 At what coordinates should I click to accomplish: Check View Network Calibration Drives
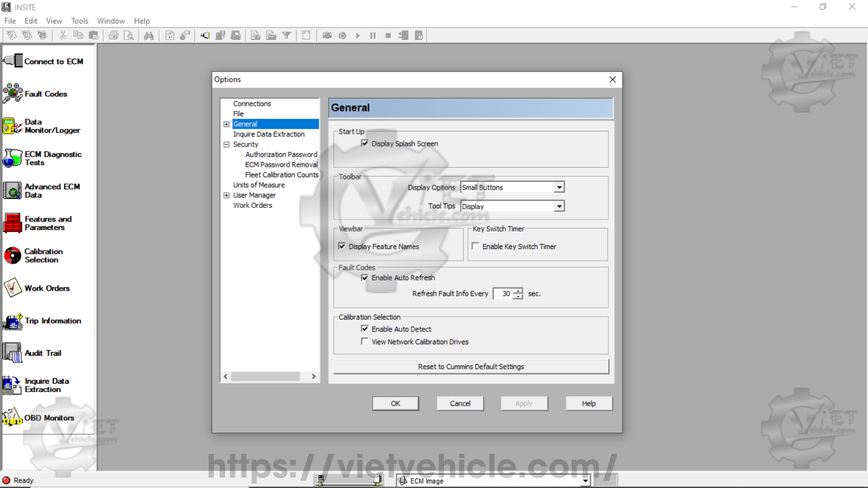(365, 342)
